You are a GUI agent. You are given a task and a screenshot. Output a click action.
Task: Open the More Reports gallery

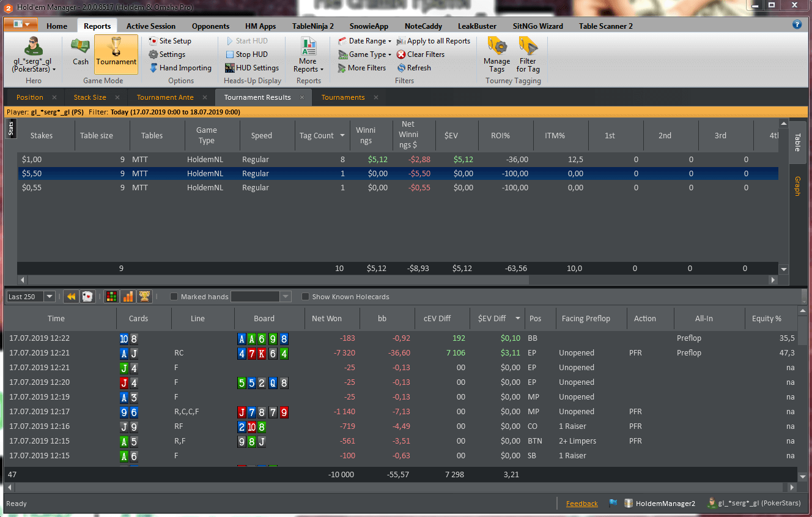[308, 55]
